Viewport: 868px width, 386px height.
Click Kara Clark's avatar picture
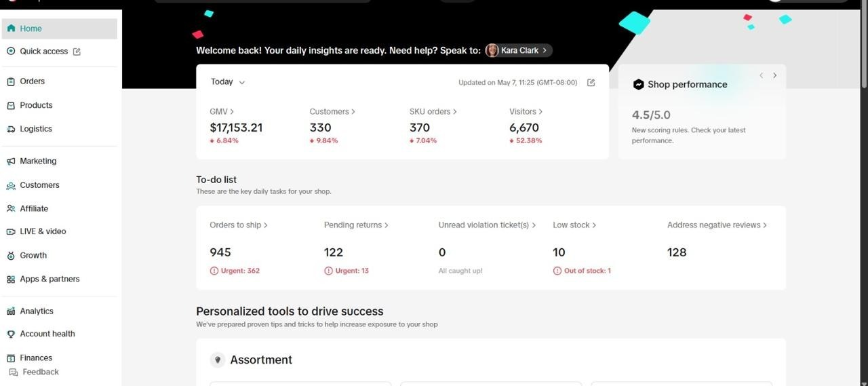pos(492,50)
